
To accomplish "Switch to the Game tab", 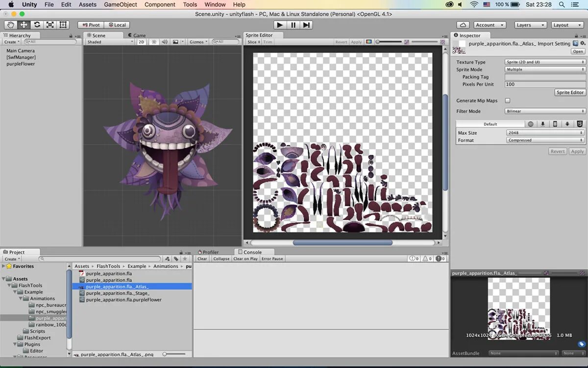I will 137,35.
